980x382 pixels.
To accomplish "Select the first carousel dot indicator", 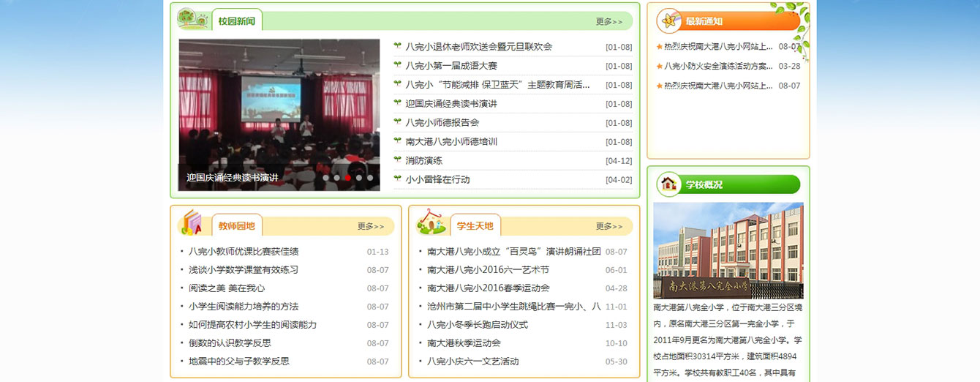I will pos(325,178).
